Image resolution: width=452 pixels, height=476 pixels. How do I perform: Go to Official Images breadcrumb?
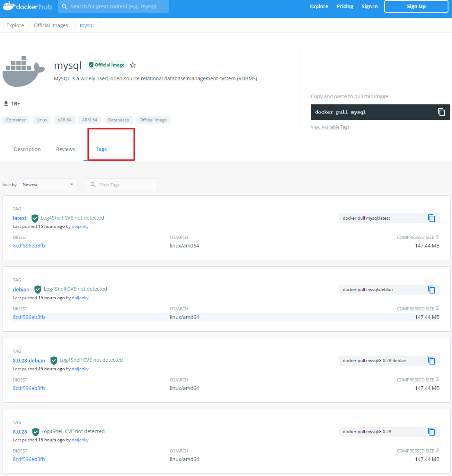51,25
